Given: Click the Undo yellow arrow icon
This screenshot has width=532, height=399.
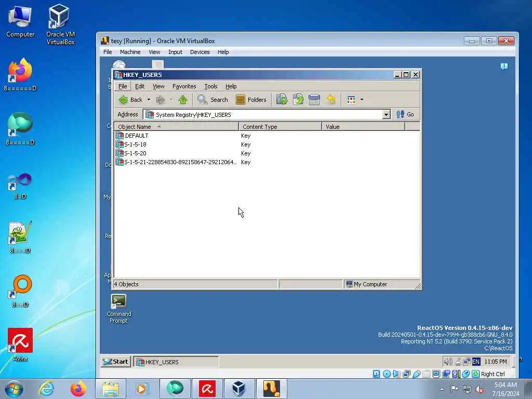Looking at the screenshot, I should 330,100.
